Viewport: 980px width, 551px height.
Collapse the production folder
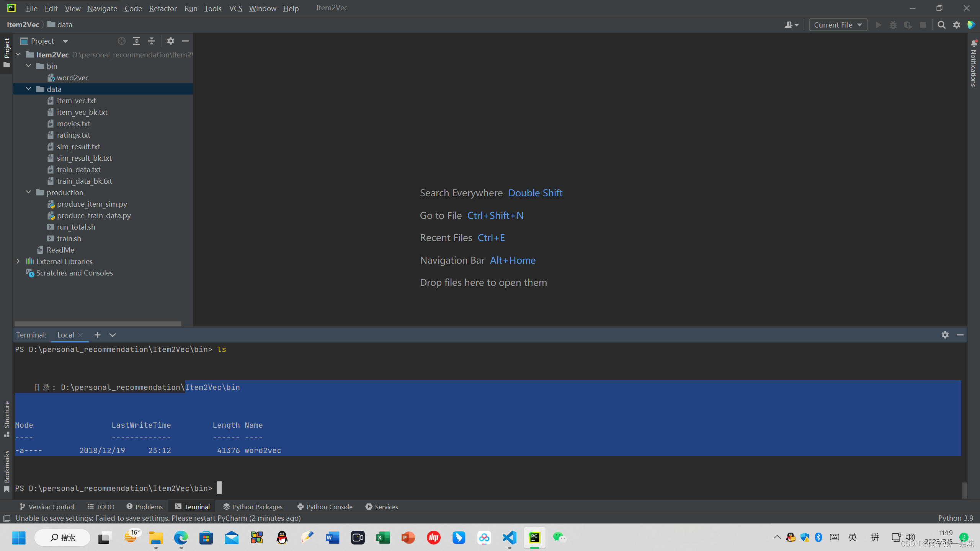pyautogui.click(x=28, y=192)
